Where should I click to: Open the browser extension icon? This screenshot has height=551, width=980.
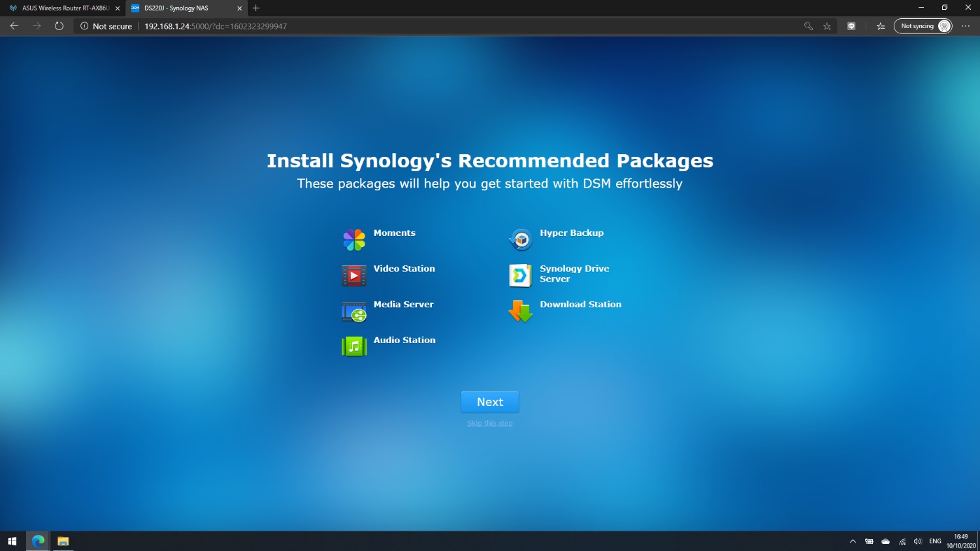[851, 26]
